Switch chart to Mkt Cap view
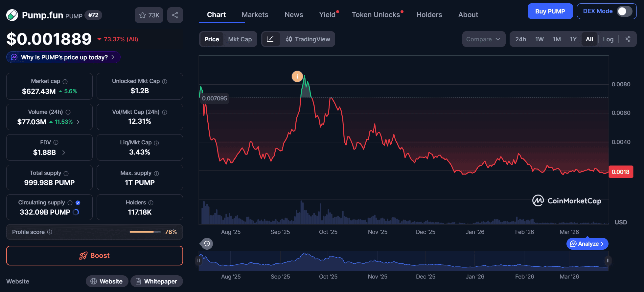Screen dimensions: 644x292 pos(240,39)
